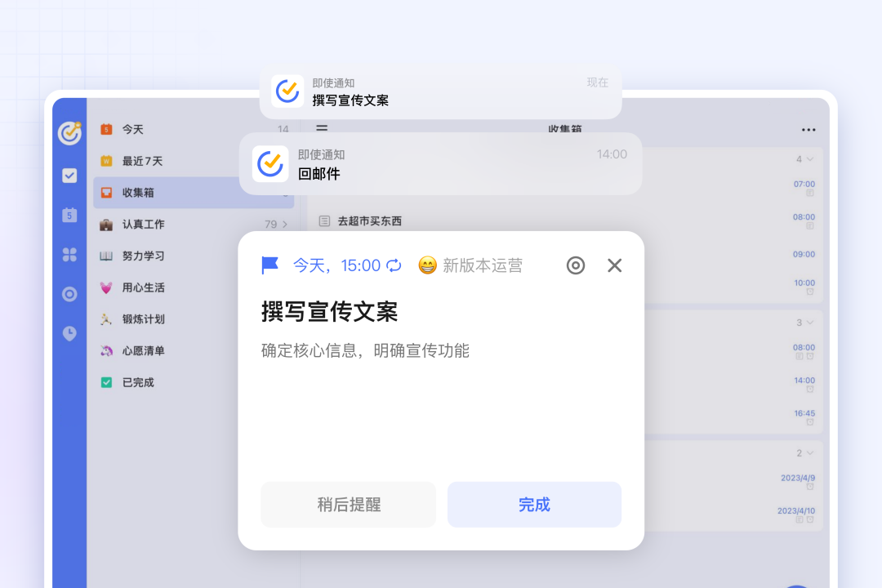The height and width of the screenshot is (588, 882).
Task: Select the 最近7天 smart list
Action: coord(194,161)
